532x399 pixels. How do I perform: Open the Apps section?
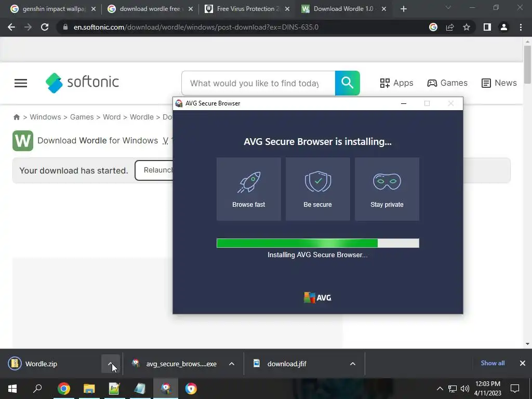(396, 83)
